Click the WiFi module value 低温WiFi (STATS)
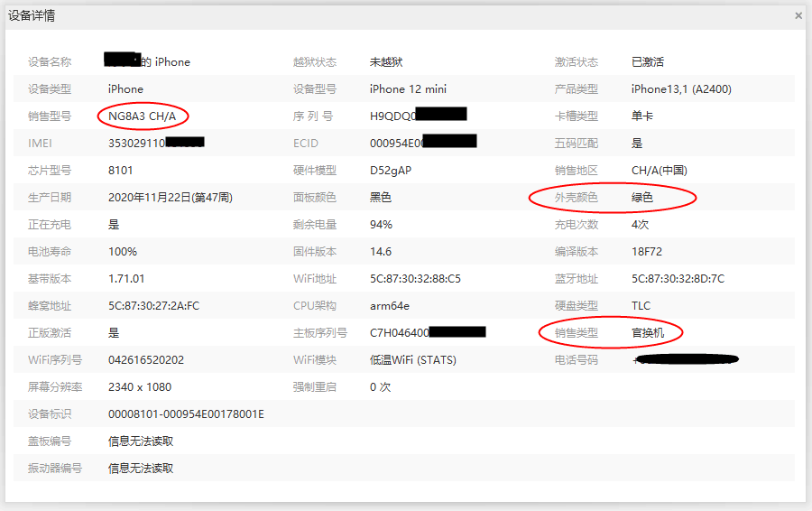This screenshot has width=812, height=511. (412, 360)
